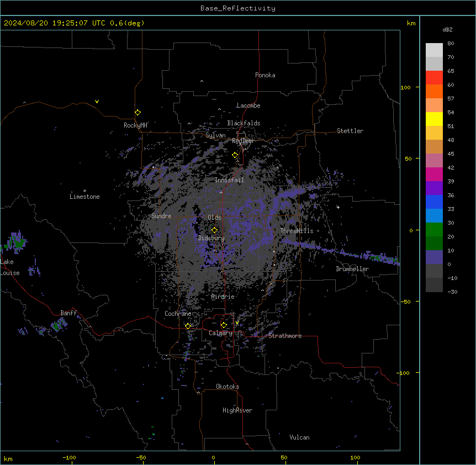Click the yellow diamond marker between Olds and Didsbury
Image resolution: width=476 pixels, height=465 pixels.
[x=214, y=230]
